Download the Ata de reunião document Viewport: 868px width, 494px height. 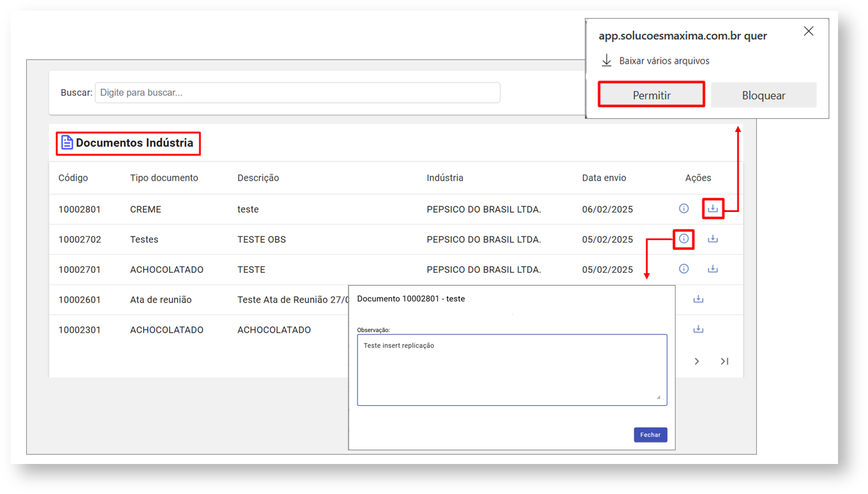698,299
